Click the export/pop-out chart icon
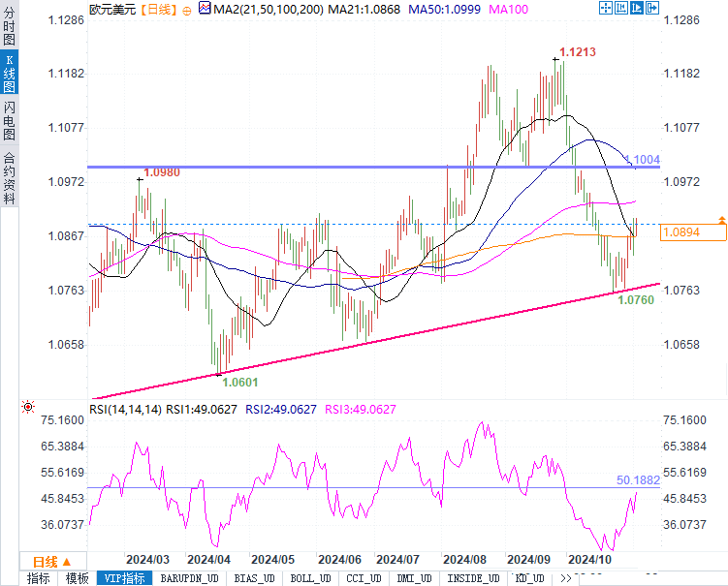Screen dimensions: 728x586 pos(652,8)
